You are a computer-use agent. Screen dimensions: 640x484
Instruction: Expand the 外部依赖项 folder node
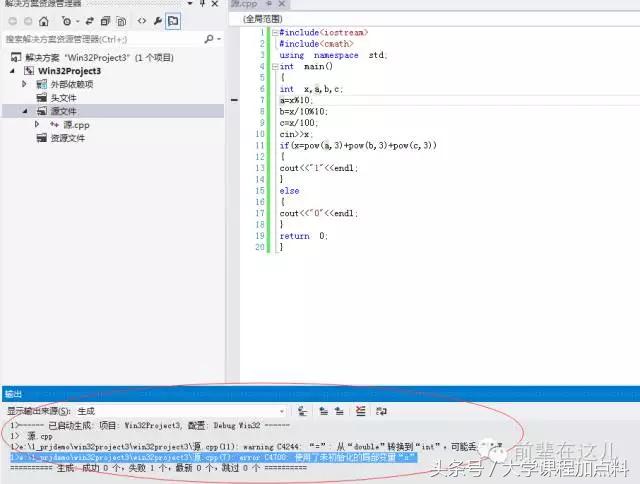tap(25, 85)
